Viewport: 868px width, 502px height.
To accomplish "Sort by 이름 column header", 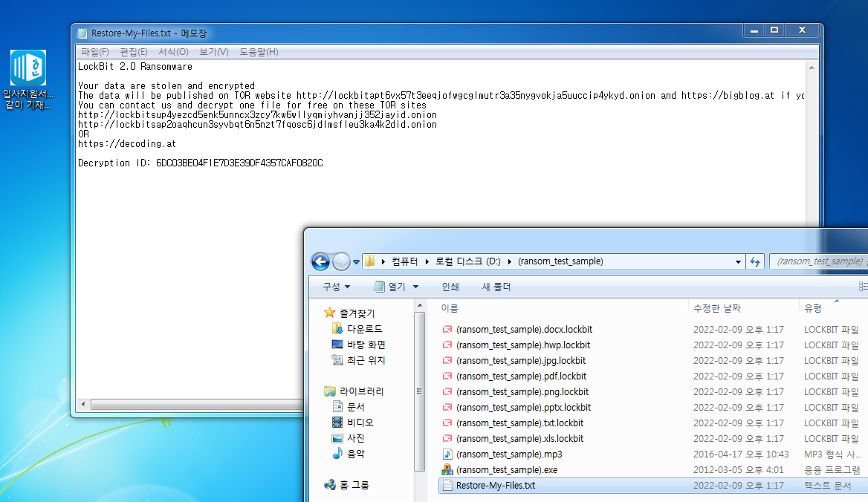I will point(563,308).
